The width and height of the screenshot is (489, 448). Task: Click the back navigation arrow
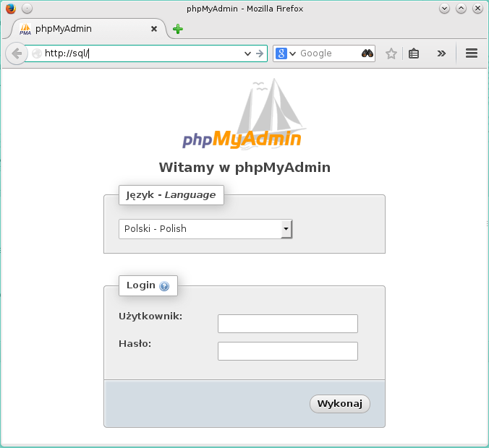[x=17, y=53]
